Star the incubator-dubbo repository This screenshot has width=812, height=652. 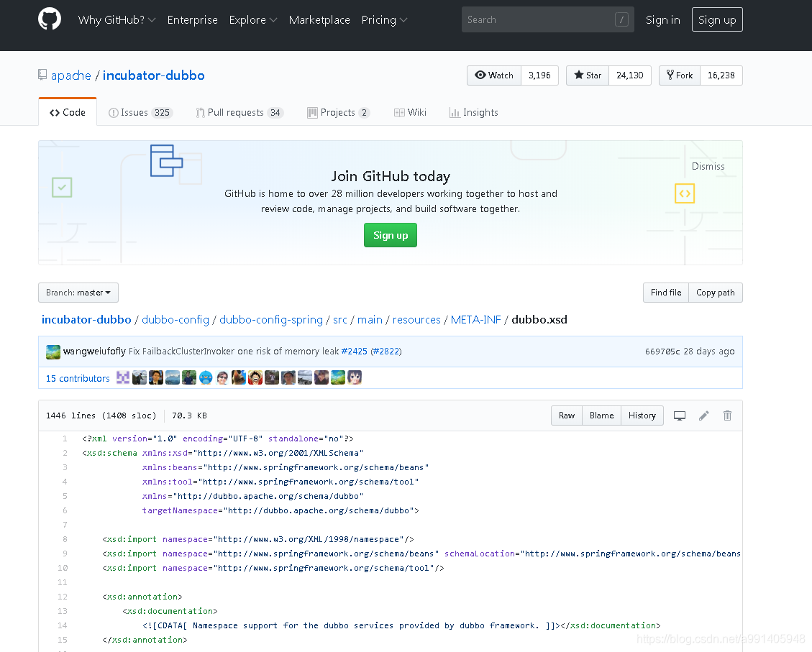[x=588, y=75]
